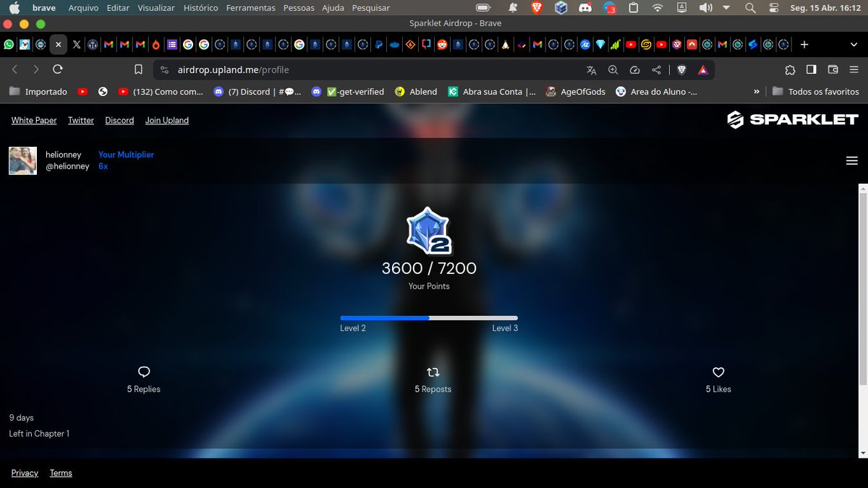This screenshot has width=868, height=488.
Task: Show more bookmarks with chevron
Action: coord(757,92)
